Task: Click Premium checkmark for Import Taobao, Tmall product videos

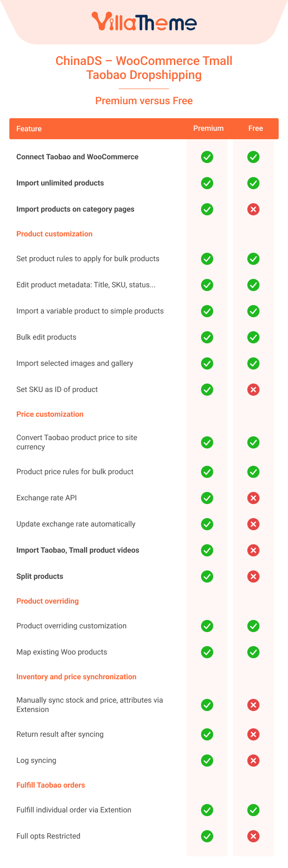Action: 207,550
